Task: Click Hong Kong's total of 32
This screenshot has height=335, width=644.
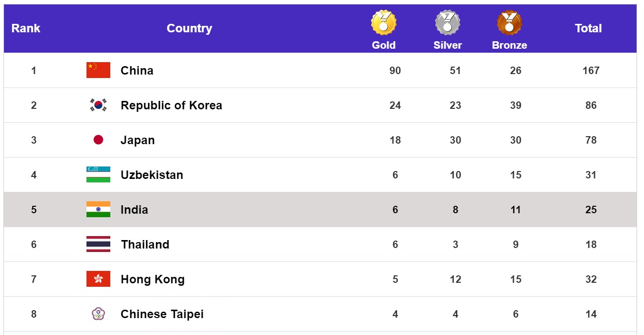Action: pyautogui.click(x=591, y=279)
